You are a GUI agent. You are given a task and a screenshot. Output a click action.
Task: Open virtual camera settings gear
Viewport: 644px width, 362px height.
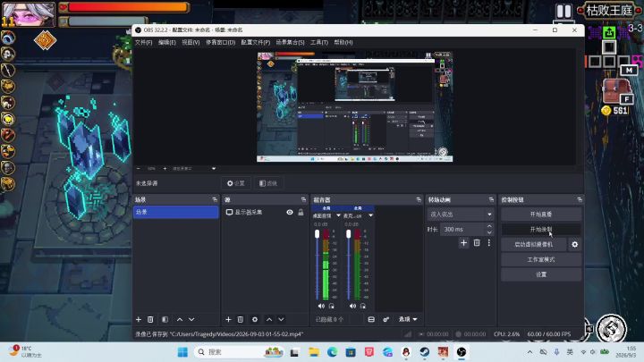[x=574, y=244]
